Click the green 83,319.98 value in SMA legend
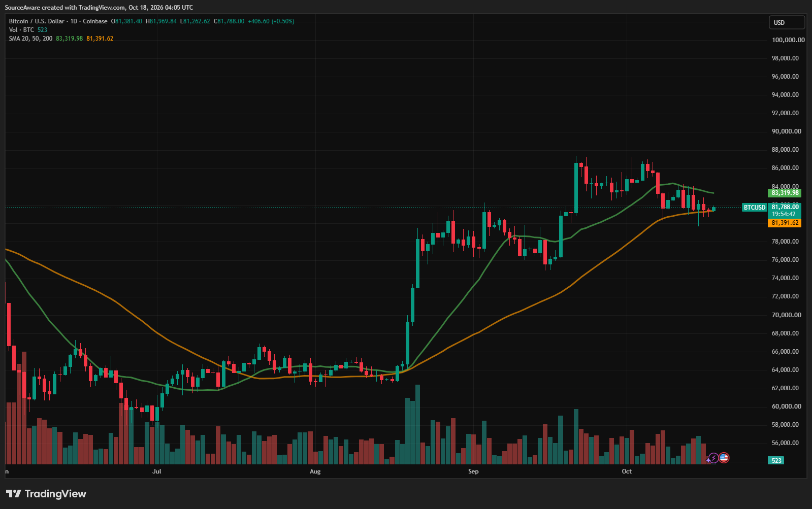Screen dimensions: 812x509 pyautogui.click(x=69, y=39)
